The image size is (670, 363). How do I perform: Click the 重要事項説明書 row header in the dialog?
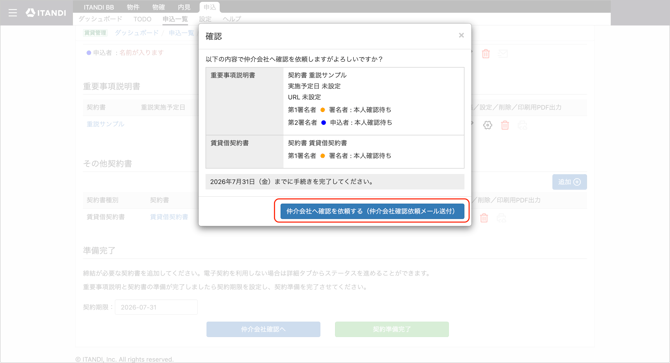tap(244, 101)
